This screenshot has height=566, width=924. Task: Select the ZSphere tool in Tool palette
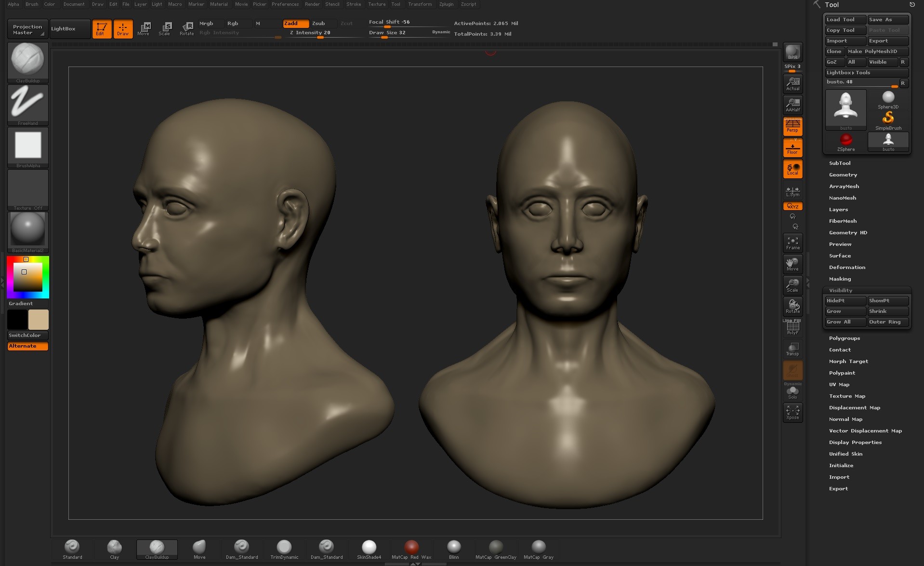click(x=845, y=140)
